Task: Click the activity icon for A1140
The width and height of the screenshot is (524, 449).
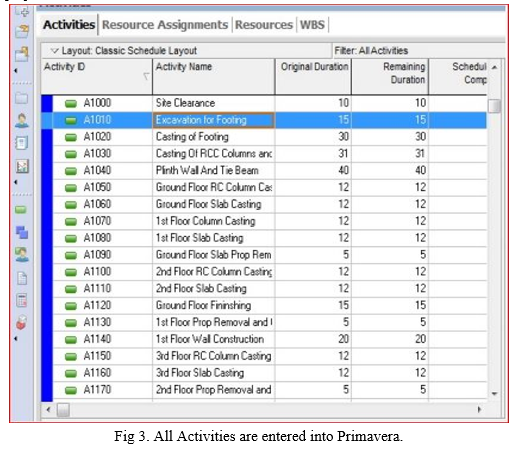Action: [x=71, y=340]
